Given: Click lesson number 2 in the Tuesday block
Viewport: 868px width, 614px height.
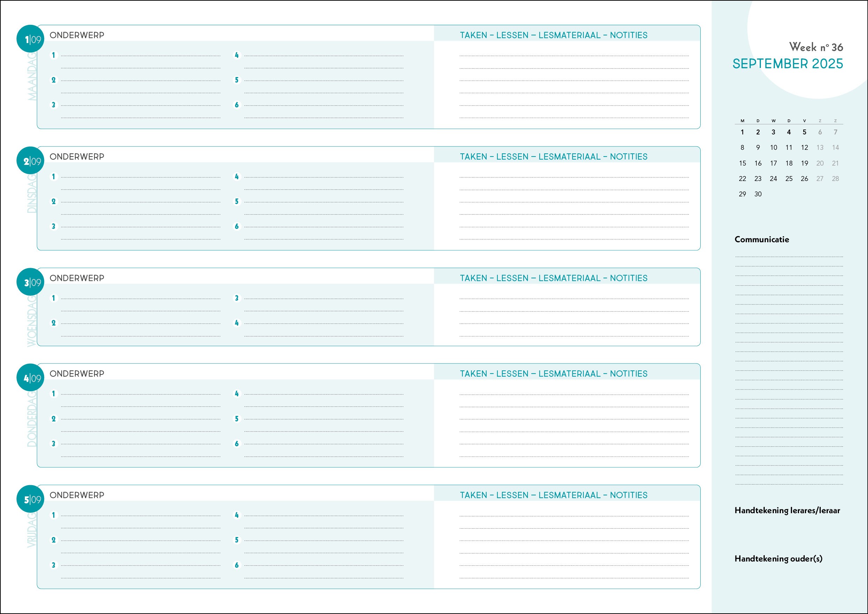Looking at the screenshot, I should [x=53, y=202].
